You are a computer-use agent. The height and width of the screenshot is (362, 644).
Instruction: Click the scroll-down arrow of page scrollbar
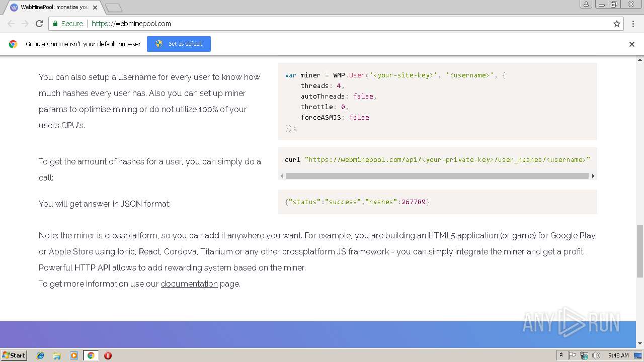pos(640,344)
